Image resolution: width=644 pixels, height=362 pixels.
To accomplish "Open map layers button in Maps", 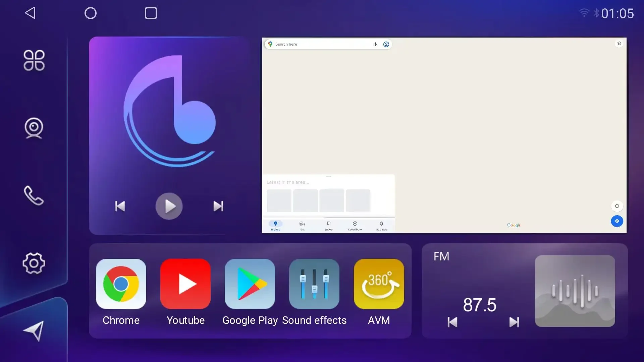I will 619,44.
